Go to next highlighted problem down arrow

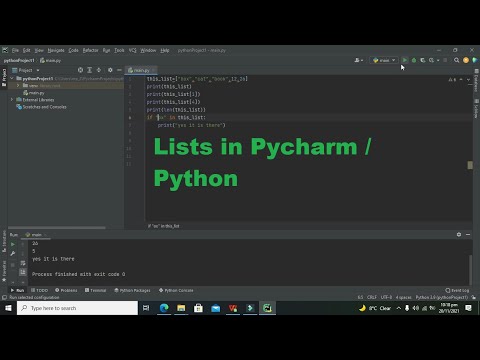(x=468, y=80)
